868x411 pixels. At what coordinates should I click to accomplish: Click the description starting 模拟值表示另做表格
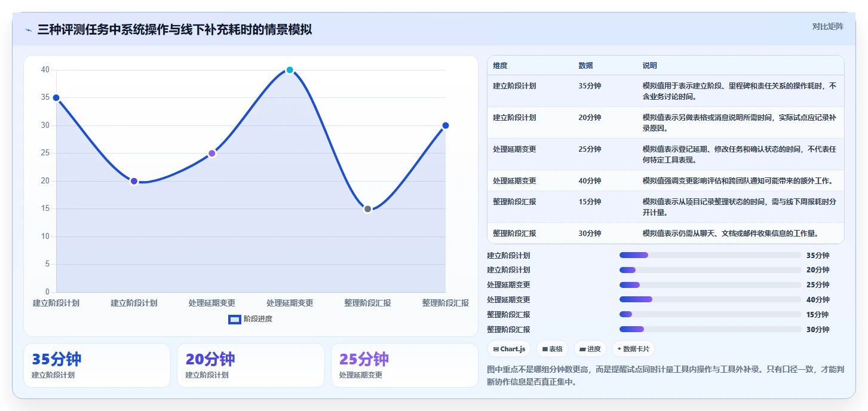click(x=740, y=122)
